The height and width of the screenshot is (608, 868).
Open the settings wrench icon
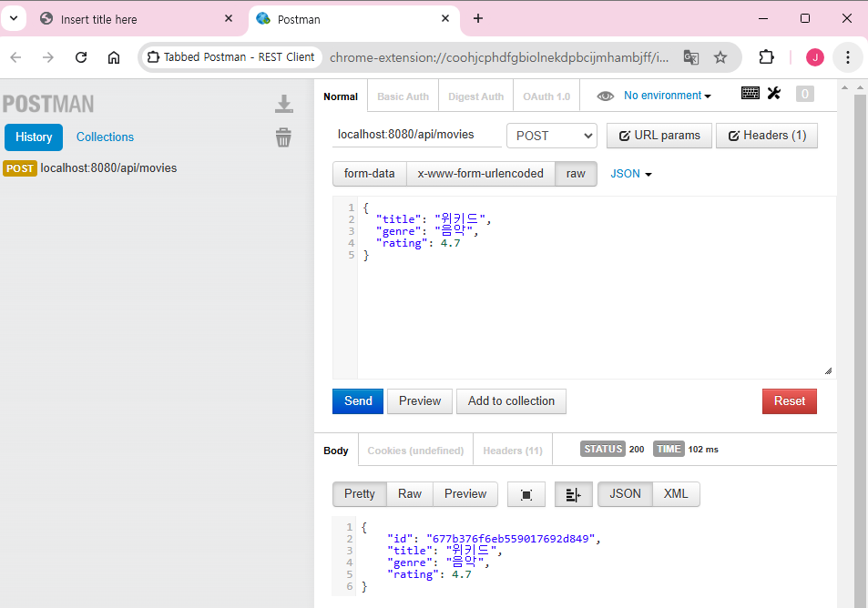(774, 94)
